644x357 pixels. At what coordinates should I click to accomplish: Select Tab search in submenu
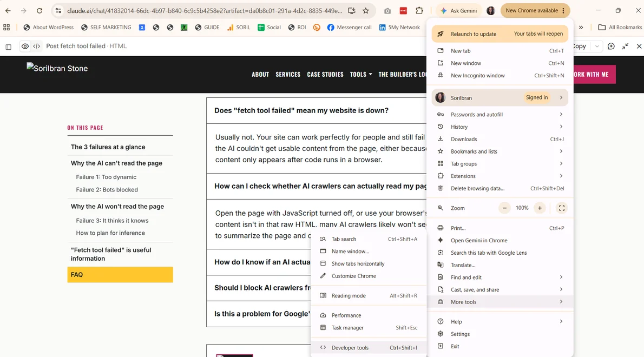[369, 239]
